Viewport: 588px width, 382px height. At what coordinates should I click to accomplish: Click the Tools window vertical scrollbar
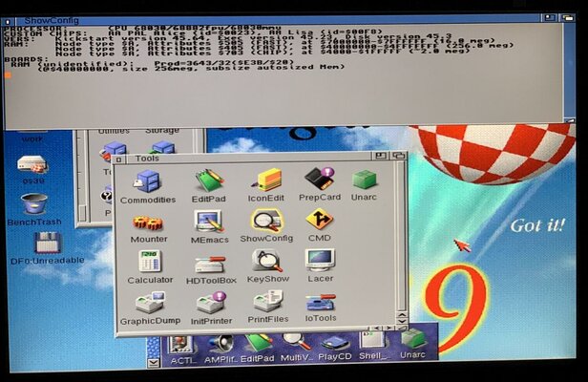pos(401,237)
